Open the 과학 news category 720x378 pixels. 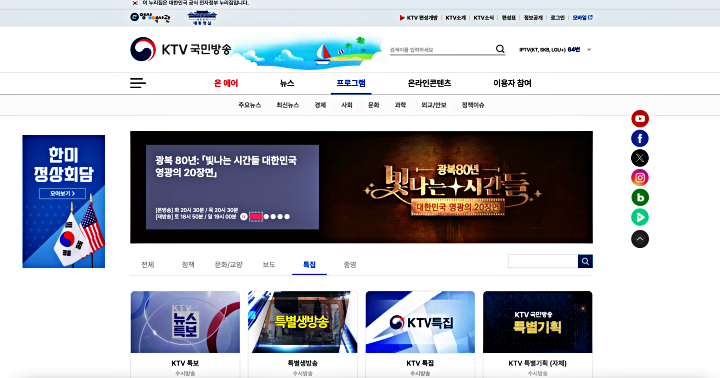point(400,105)
